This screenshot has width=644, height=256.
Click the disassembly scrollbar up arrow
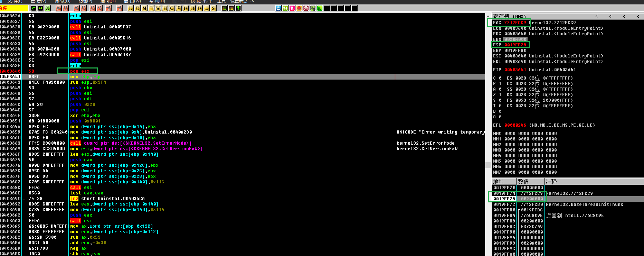coord(488,16)
